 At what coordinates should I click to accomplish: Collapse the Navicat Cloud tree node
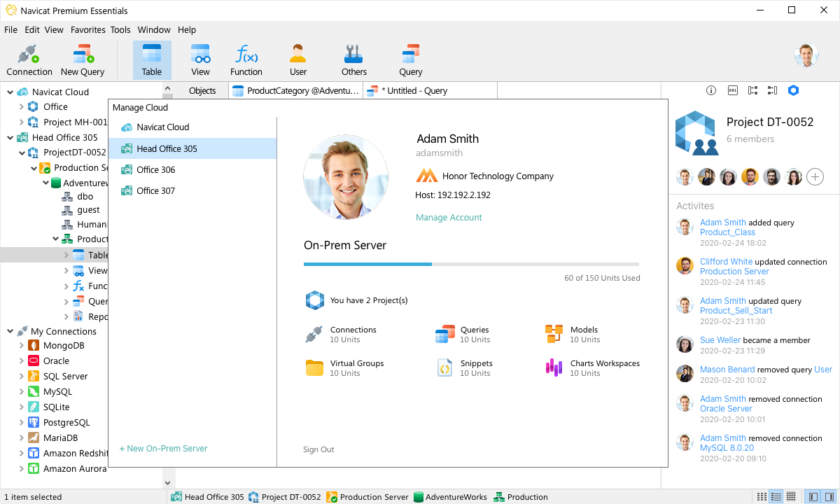10,92
